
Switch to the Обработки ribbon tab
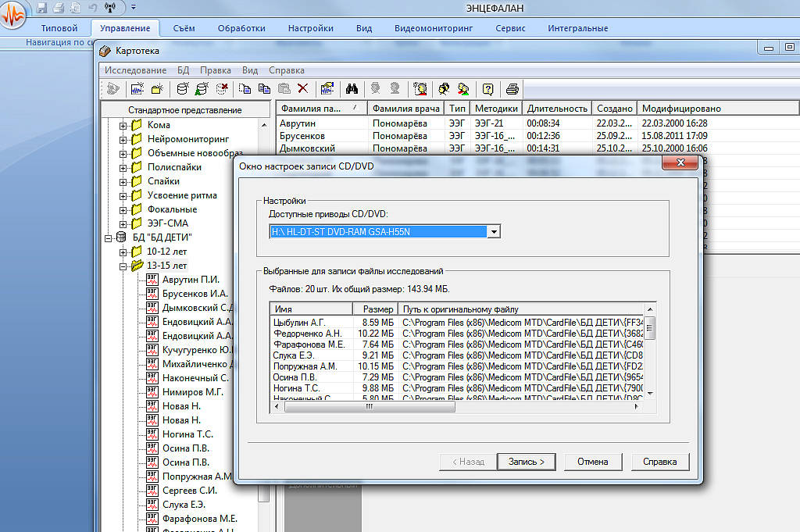click(x=241, y=28)
